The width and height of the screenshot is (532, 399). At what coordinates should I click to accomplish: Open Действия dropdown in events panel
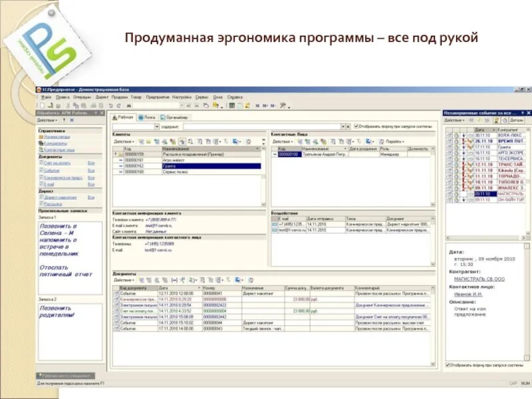(455, 120)
